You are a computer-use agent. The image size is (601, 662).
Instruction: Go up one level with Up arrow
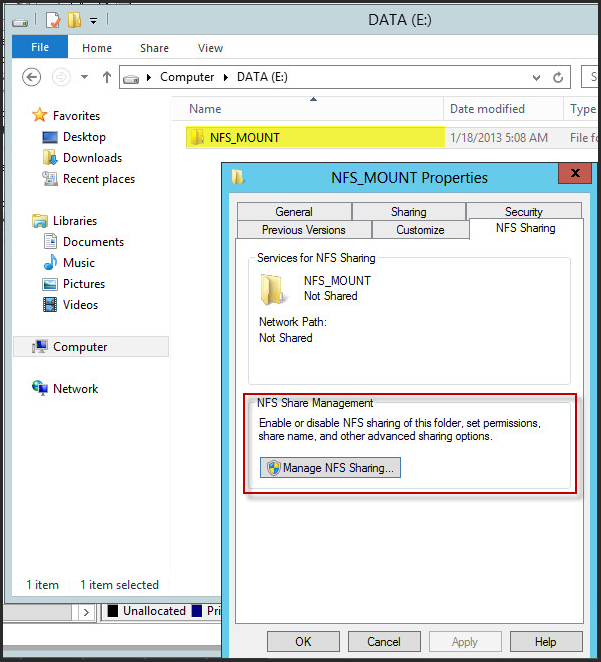click(107, 77)
